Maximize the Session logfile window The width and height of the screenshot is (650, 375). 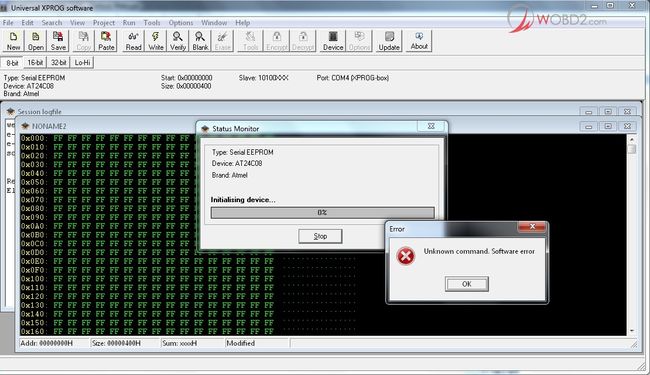608,111
